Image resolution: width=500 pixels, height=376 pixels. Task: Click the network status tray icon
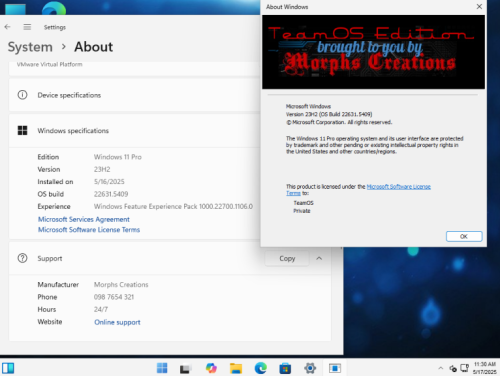453,368
